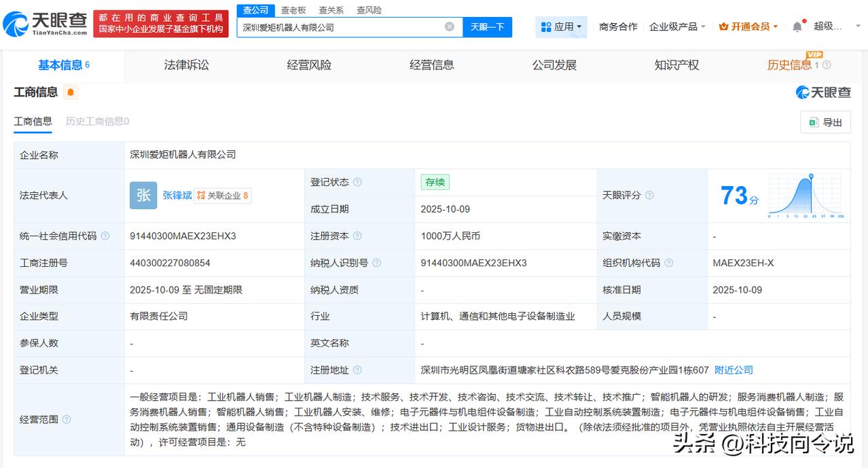Click 核准日期 value 2025-10-09
868x468 pixels.
pyautogui.click(x=737, y=289)
